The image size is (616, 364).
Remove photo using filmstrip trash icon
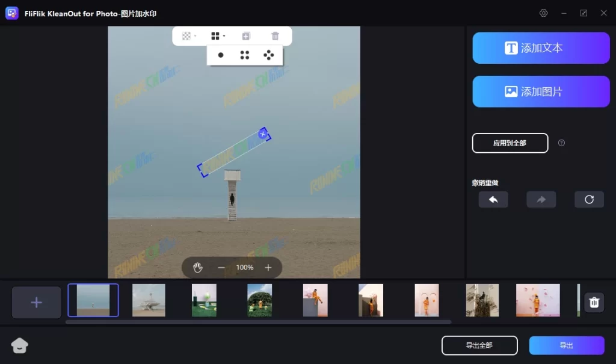click(594, 303)
